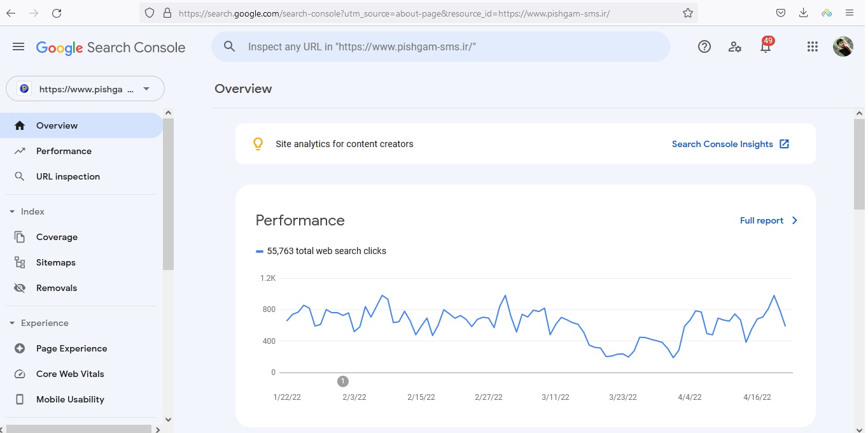This screenshot has height=433, width=868.
Task: Click the padlock site info icon
Action: coord(167,13)
